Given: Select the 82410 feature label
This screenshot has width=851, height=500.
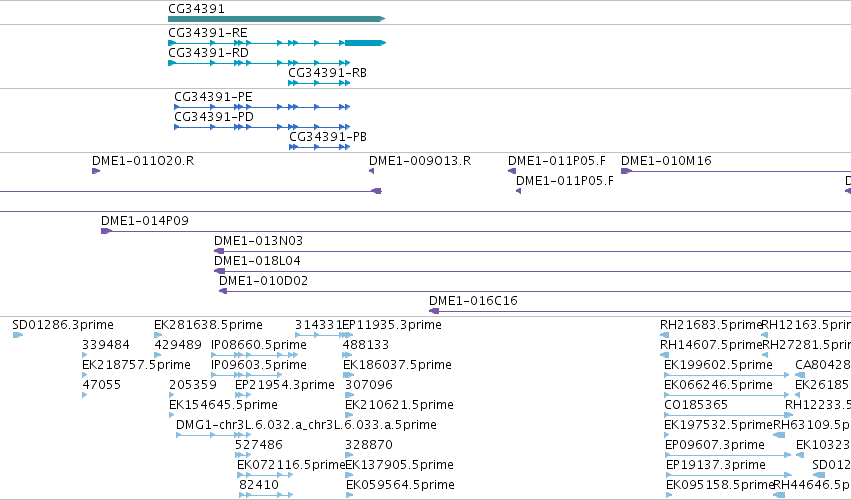Looking at the screenshot, I should 259,485.
